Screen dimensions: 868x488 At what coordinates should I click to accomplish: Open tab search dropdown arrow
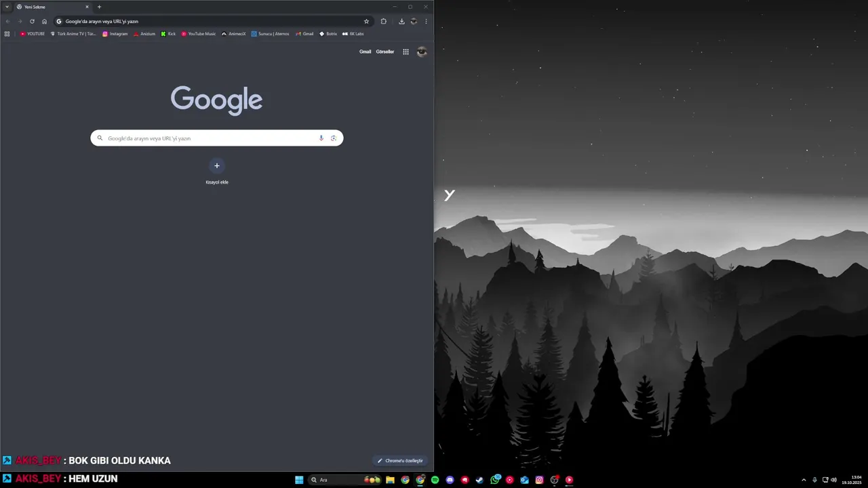tap(7, 7)
